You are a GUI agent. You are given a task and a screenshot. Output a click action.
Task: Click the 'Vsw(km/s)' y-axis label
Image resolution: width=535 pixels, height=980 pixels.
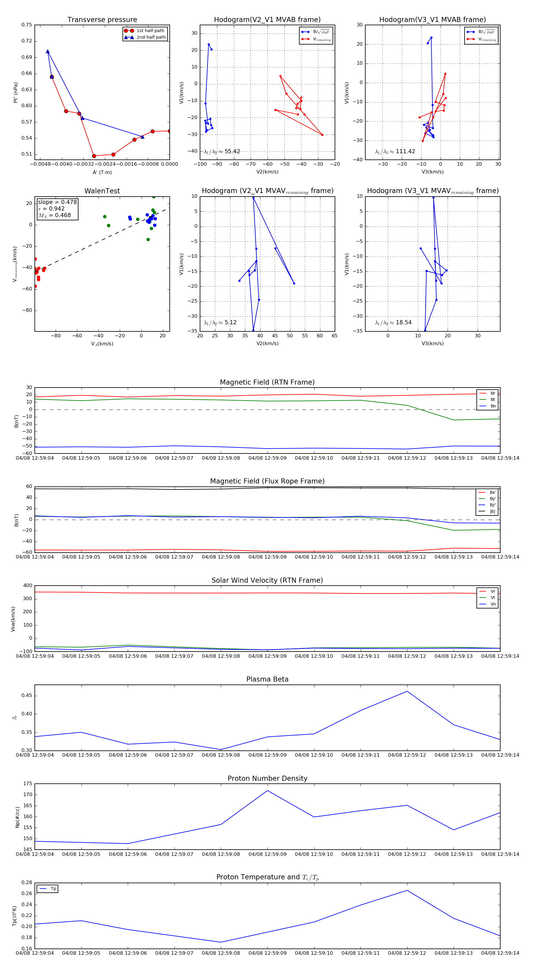coord(13,619)
